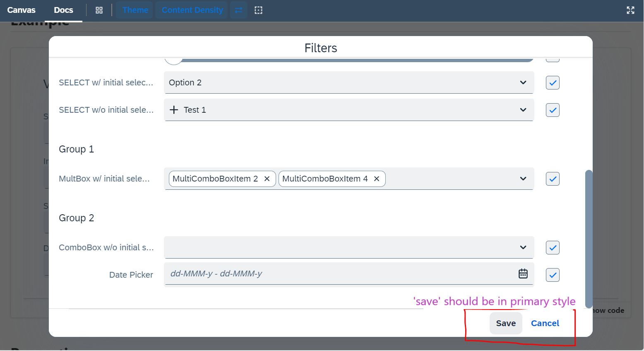This screenshot has width=644, height=351.
Task: Open the Date Picker calendar icon
Action: [523, 274]
